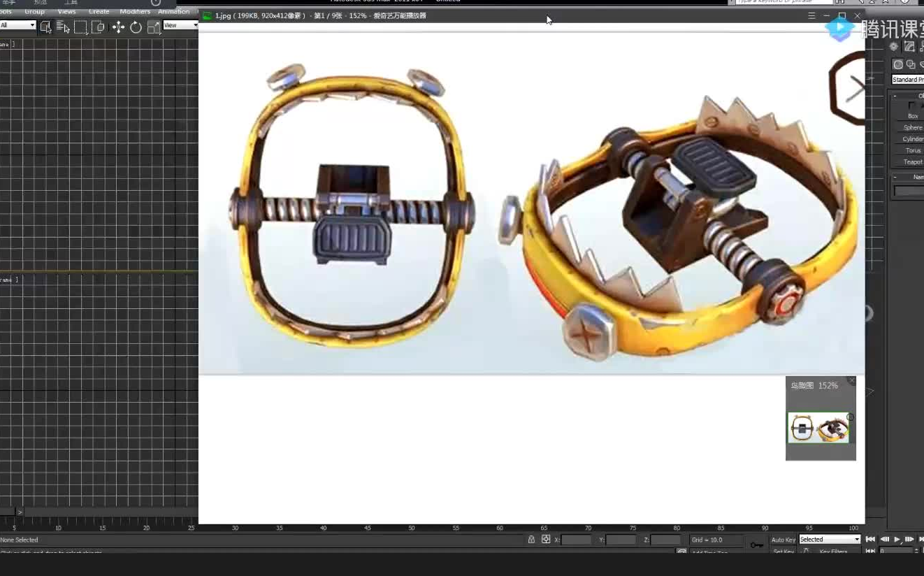This screenshot has width=924, height=576.
Task: Open the Selected key filter dropdown
Action: (830, 540)
